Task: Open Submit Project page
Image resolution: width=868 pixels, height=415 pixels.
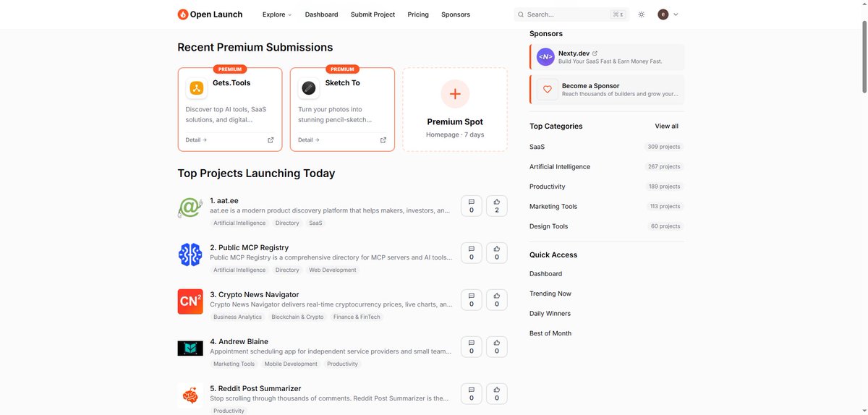Action: coord(373,14)
